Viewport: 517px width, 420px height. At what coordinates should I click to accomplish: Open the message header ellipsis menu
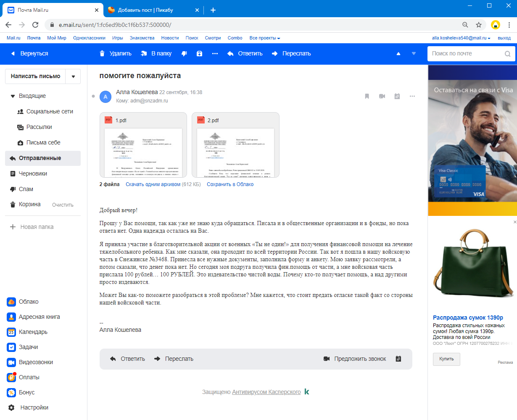click(x=412, y=96)
